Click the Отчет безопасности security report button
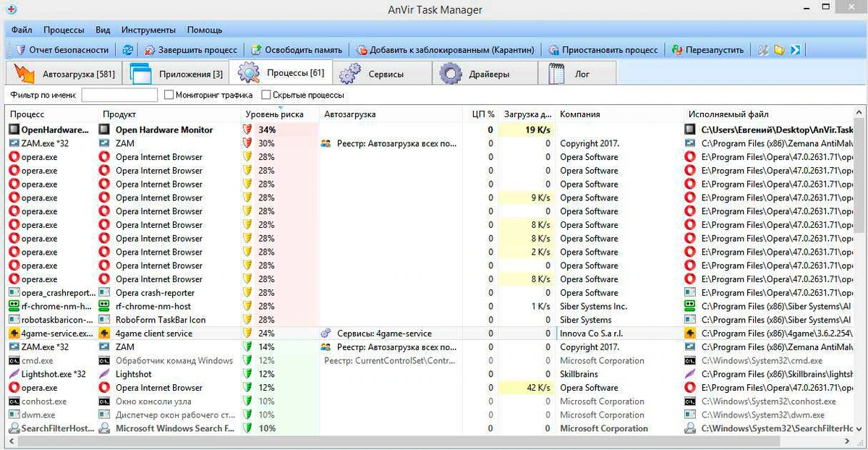 pos(61,50)
